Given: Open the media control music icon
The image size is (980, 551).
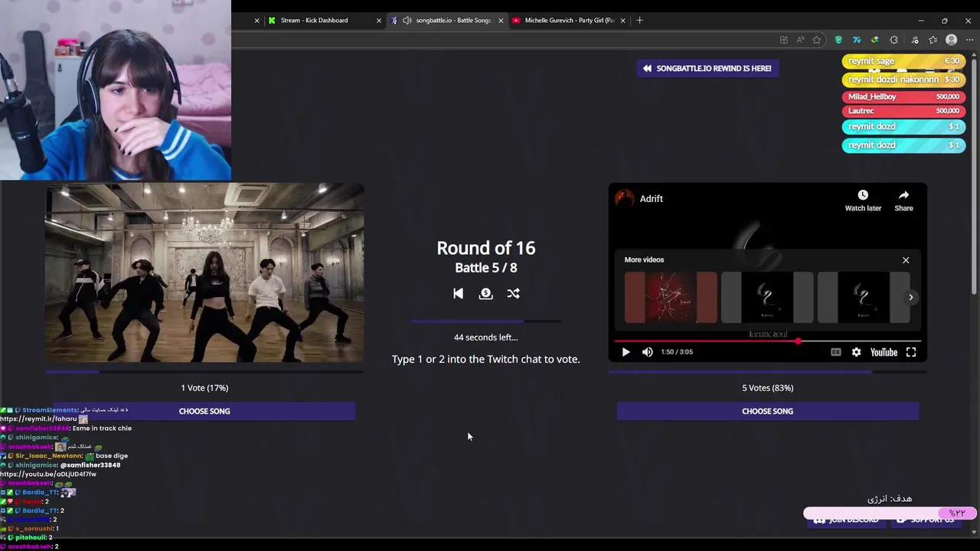Looking at the screenshot, I should click(913, 40).
